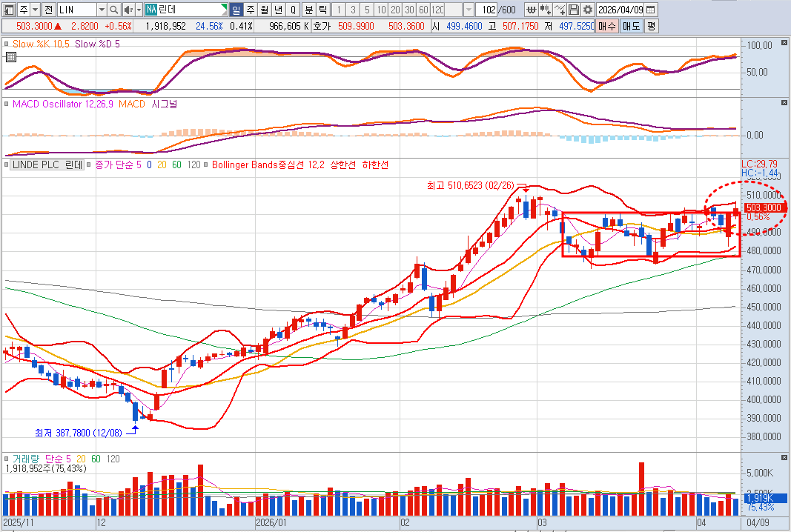Click the speaker sound icon
Viewport: 791px width, 532px height.
127,10
